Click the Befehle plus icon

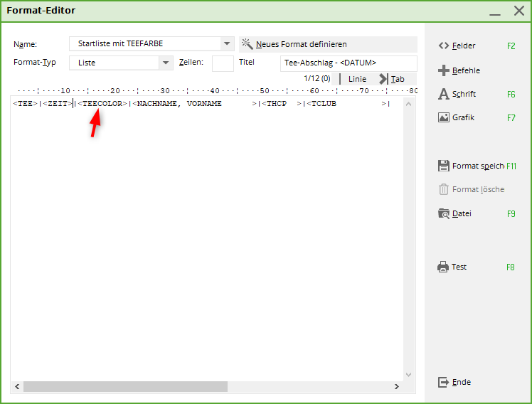tap(443, 70)
